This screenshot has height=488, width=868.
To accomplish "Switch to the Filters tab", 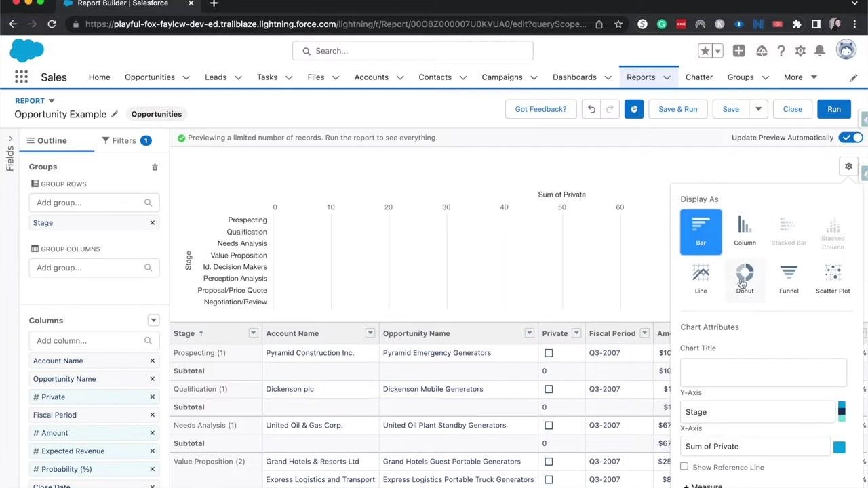I will coord(127,140).
